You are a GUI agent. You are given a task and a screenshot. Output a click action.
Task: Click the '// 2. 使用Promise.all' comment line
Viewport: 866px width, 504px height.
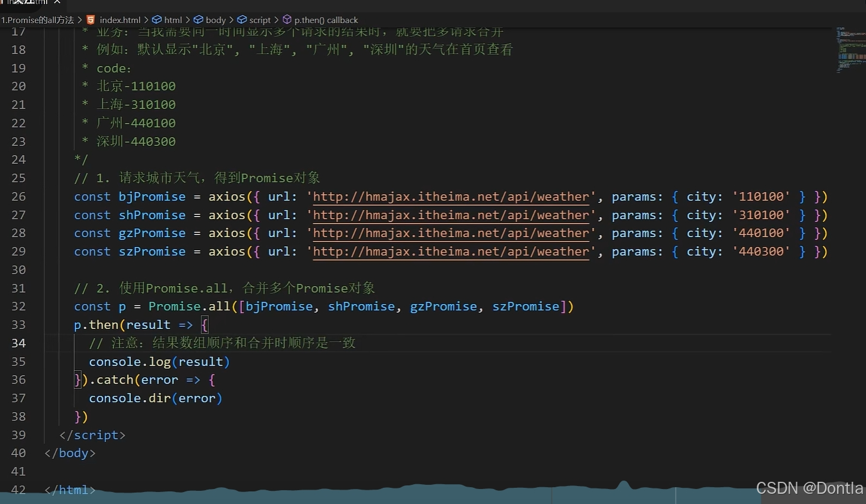(224, 288)
